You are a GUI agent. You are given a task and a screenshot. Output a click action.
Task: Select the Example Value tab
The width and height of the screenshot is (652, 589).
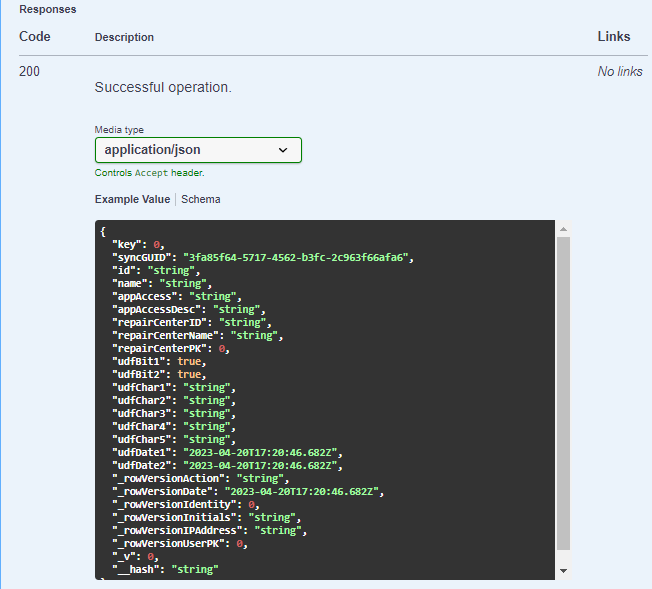[132, 199]
